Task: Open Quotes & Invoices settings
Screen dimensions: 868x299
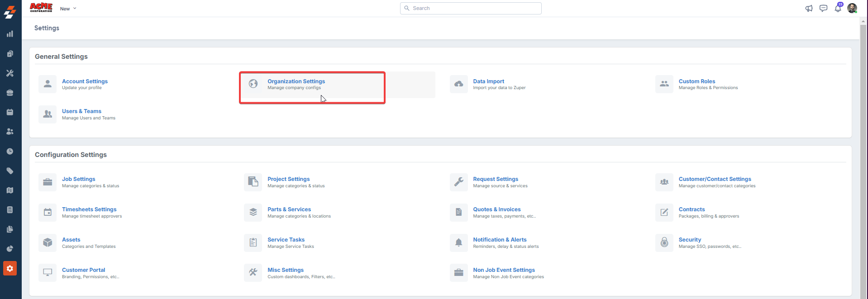Action: click(x=496, y=209)
